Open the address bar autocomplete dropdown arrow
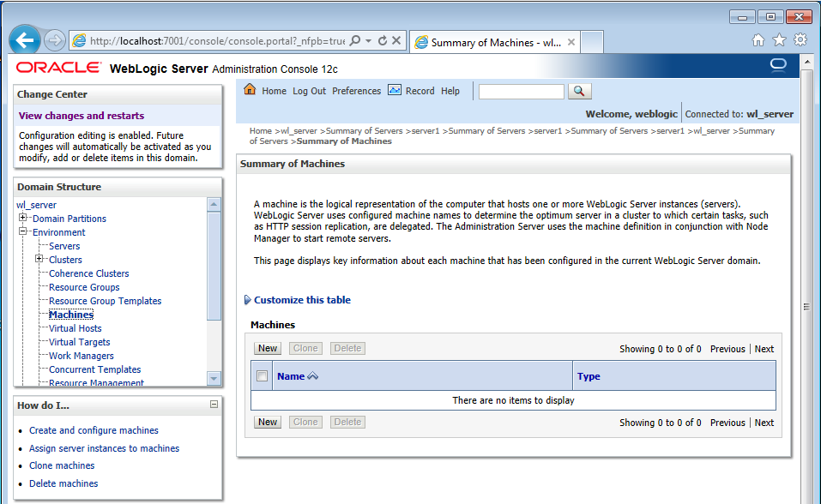 [369, 40]
